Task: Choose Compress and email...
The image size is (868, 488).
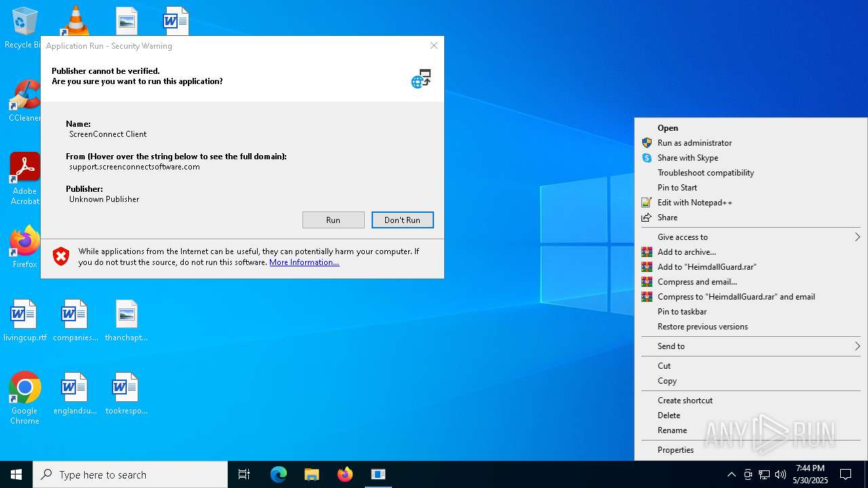Action: [x=751, y=282]
